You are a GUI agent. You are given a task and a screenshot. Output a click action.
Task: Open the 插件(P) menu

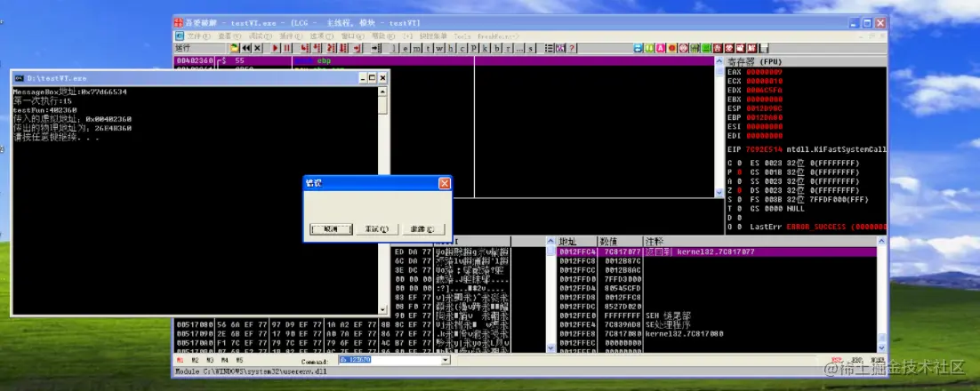click(x=291, y=36)
